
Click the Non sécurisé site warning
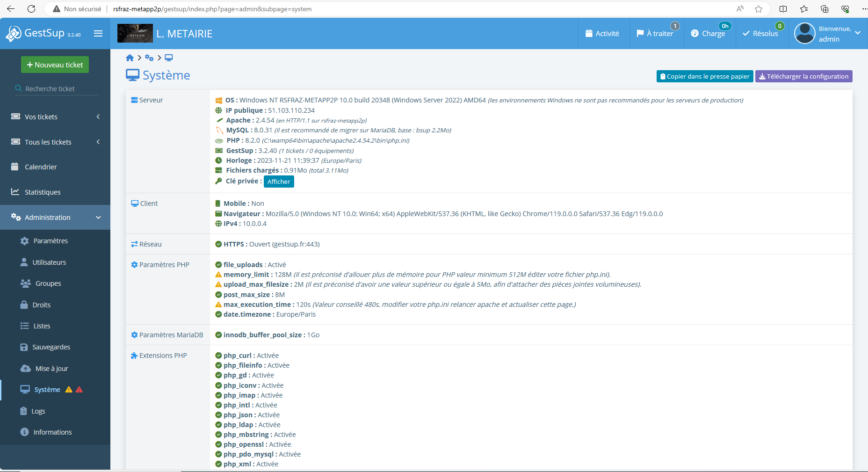77,9
